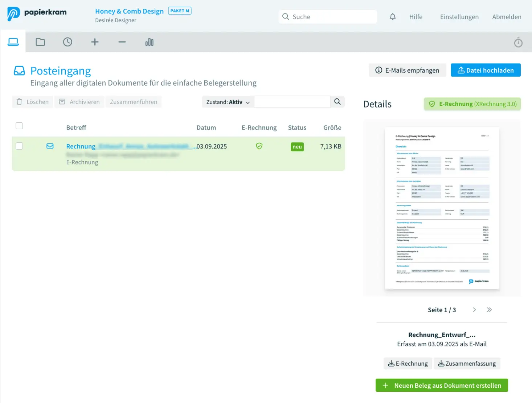Start the stopwatch timer icon
Viewport: 532px width, 403px height.
[518, 42]
